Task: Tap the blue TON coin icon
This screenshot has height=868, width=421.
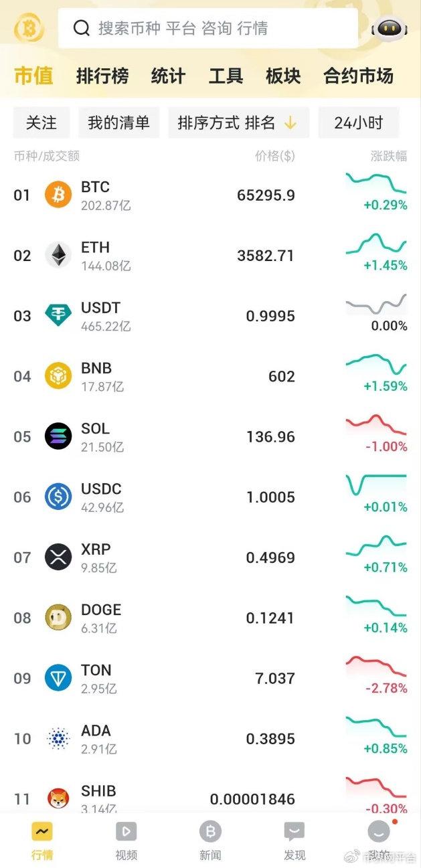Action: pos(58,678)
